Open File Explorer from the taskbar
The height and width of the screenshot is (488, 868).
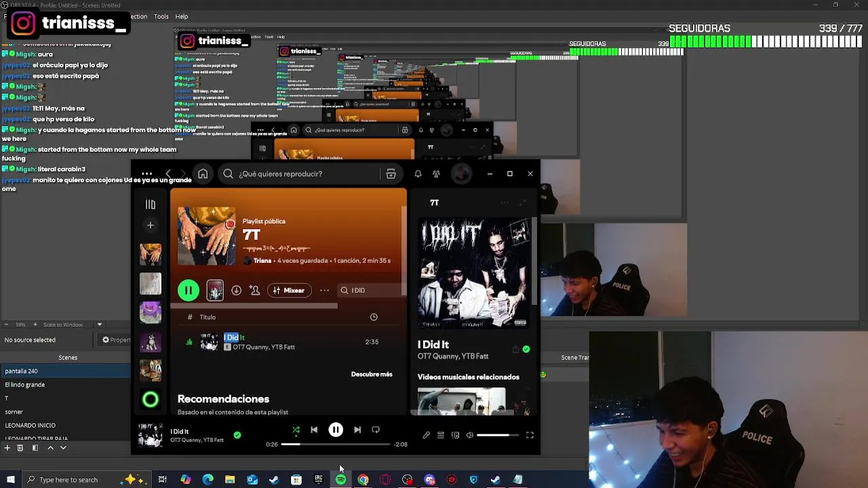(x=230, y=480)
